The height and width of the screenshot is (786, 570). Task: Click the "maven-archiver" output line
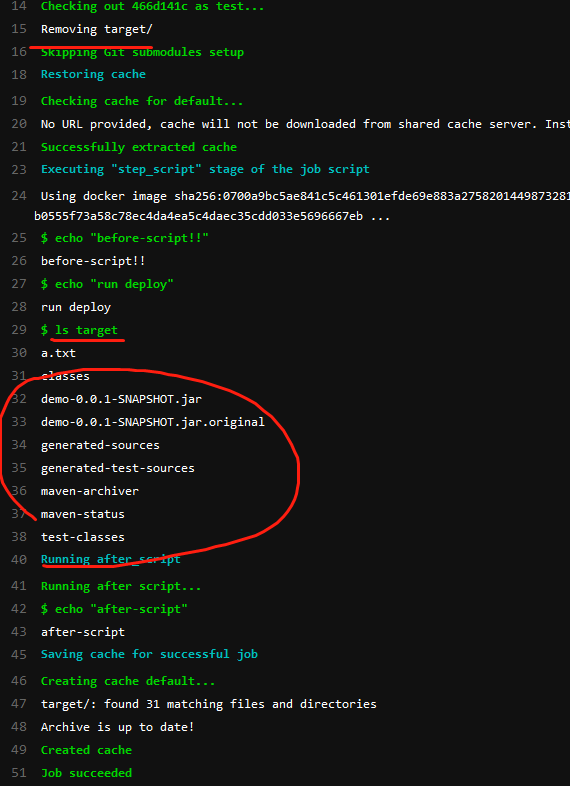pyautogui.click(x=90, y=491)
